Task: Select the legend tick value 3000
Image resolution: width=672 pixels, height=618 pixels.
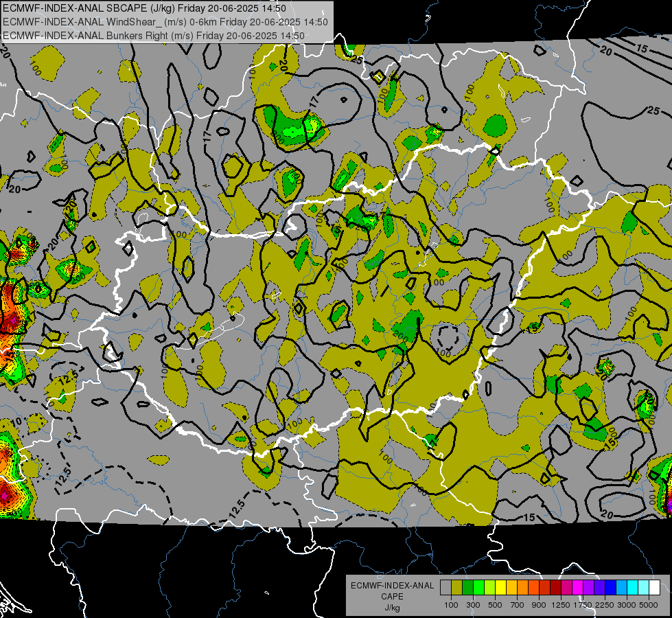Action: click(x=627, y=605)
